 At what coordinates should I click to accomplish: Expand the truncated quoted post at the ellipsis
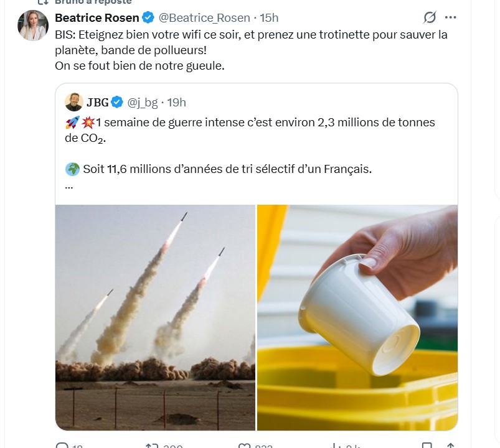69,185
